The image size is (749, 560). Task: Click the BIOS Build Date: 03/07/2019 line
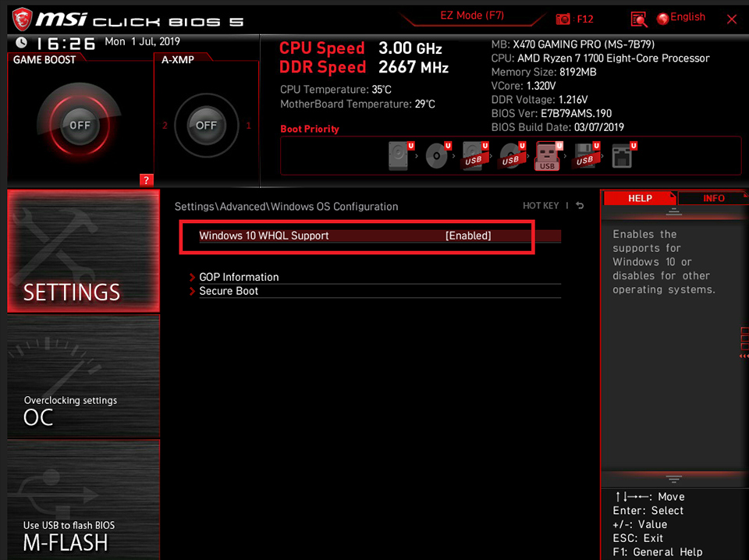click(x=557, y=127)
